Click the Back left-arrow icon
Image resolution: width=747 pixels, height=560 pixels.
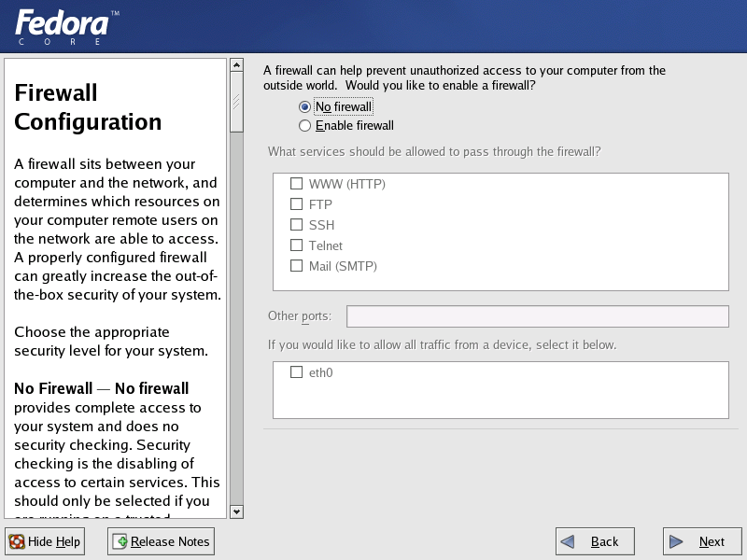click(x=567, y=542)
